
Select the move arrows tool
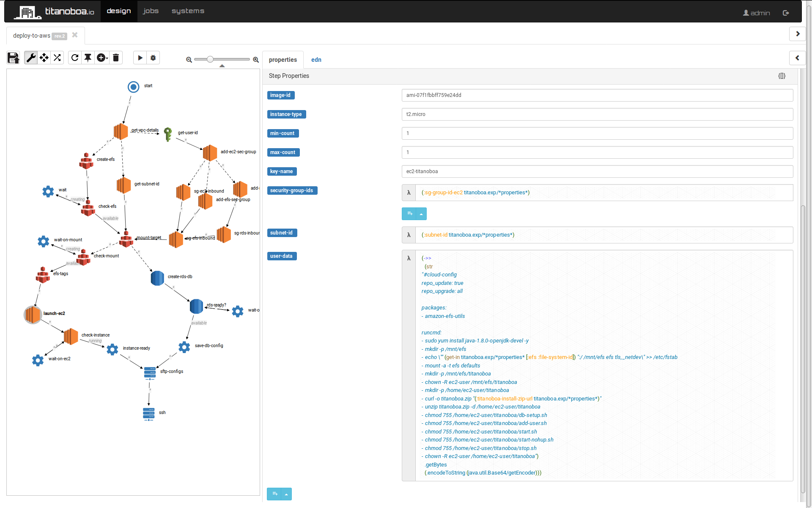point(44,58)
